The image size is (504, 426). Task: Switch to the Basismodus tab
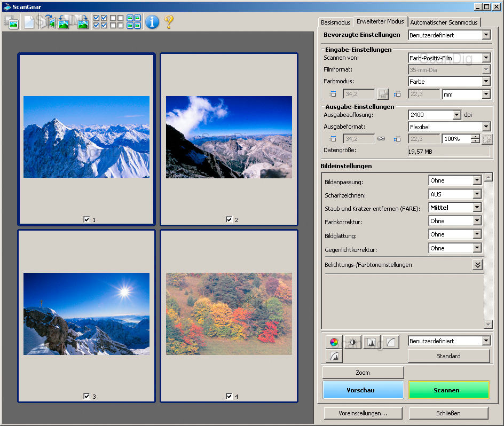335,22
